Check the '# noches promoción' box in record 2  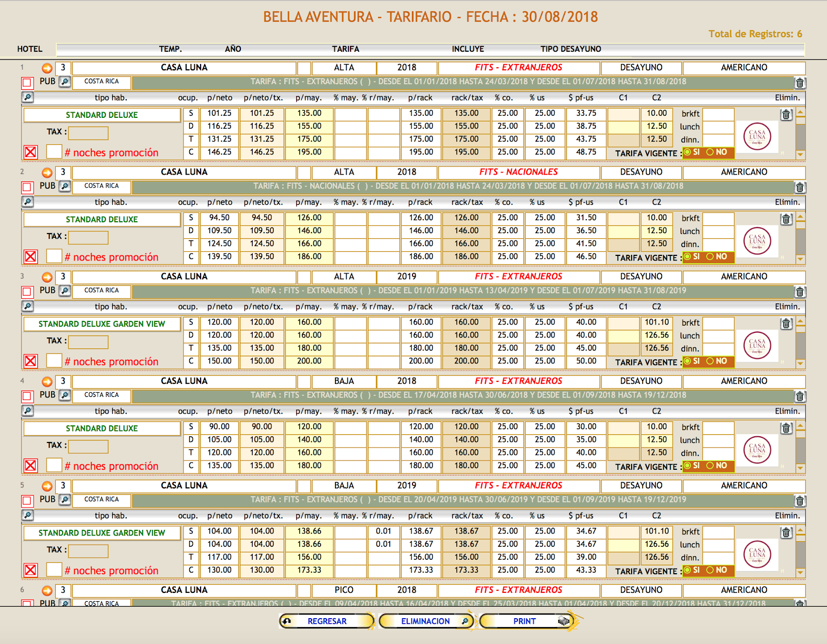coord(54,256)
